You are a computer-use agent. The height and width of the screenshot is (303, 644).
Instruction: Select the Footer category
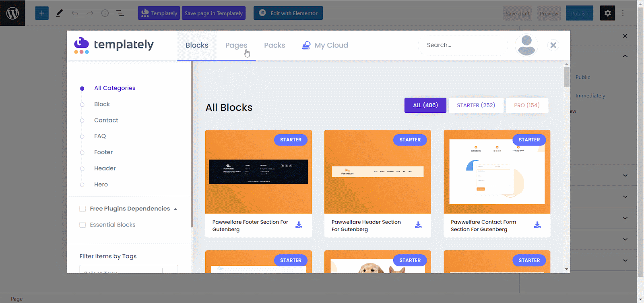pyautogui.click(x=103, y=152)
